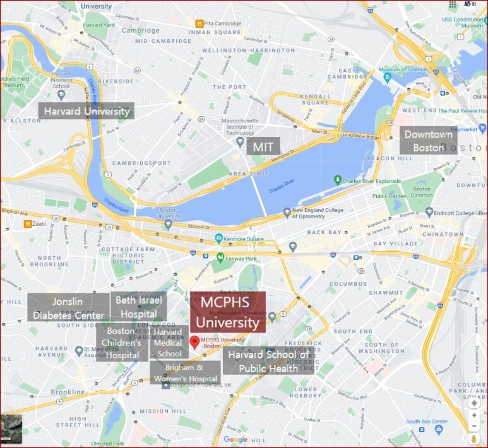Click the Museum of Science marker

[388, 78]
